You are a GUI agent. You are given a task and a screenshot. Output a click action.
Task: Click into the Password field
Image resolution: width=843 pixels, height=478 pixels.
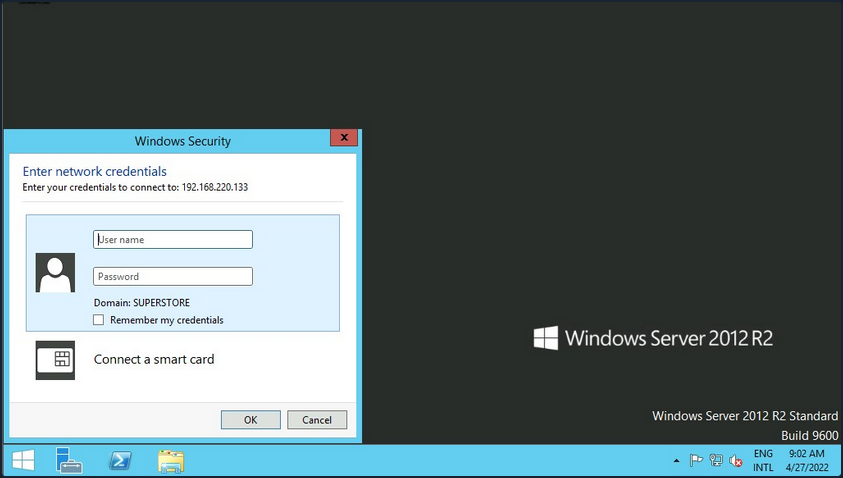(x=173, y=277)
